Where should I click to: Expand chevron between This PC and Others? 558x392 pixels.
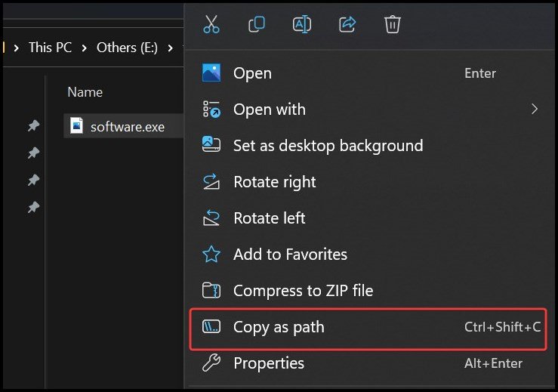[85, 48]
